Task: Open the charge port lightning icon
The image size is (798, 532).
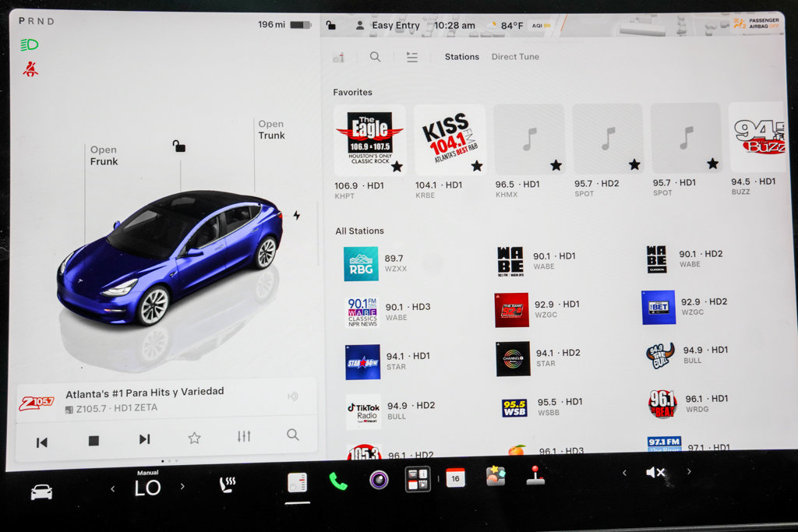Action: (x=297, y=215)
